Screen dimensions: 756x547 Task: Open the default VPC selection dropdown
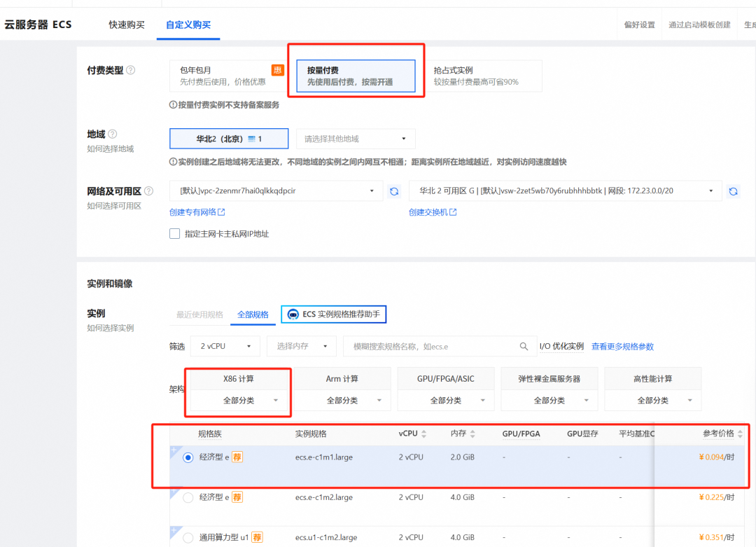tap(276, 191)
